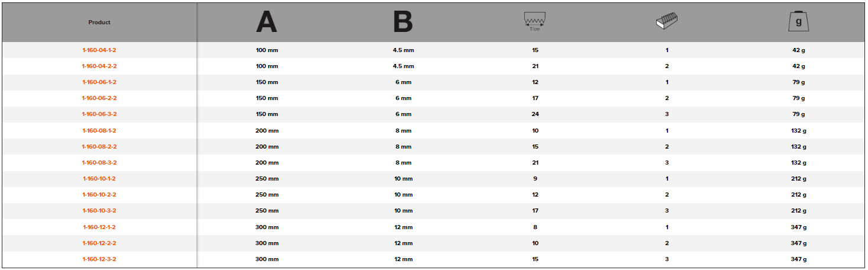Open product link 1-160-04-1-2
868x270 pixels.
point(99,50)
